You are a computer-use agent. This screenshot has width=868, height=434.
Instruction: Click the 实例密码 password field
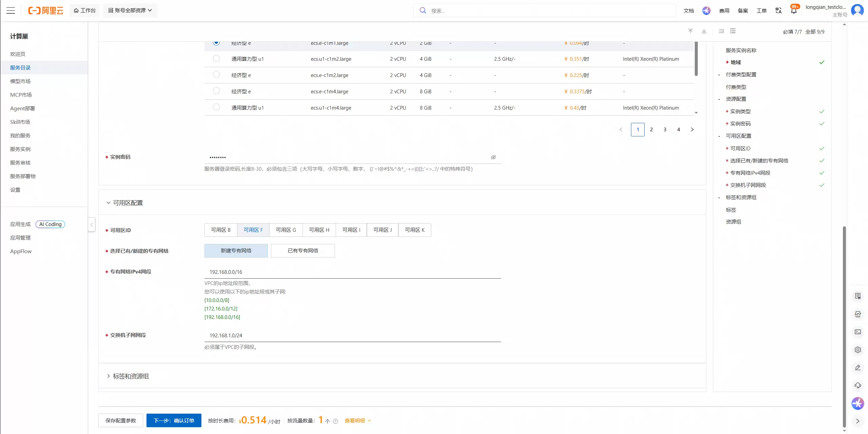(x=353, y=157)
